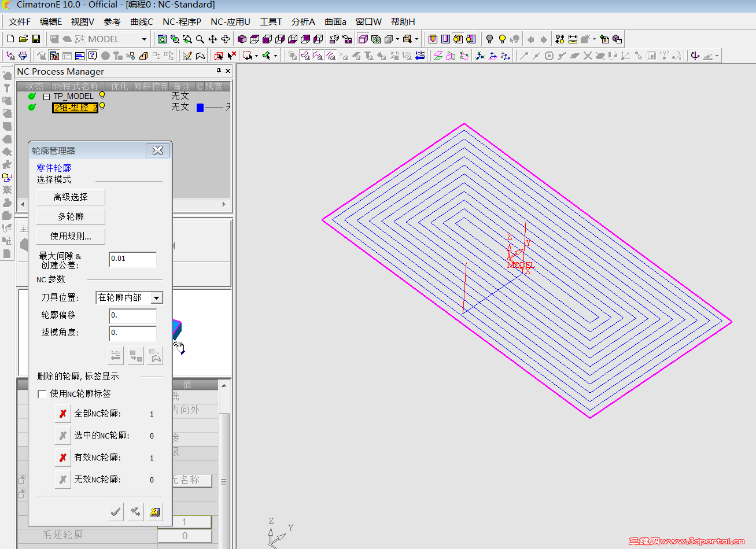Open the ruler Measure tool
This screenshot has height=549, width=756.
click(573, 39)
